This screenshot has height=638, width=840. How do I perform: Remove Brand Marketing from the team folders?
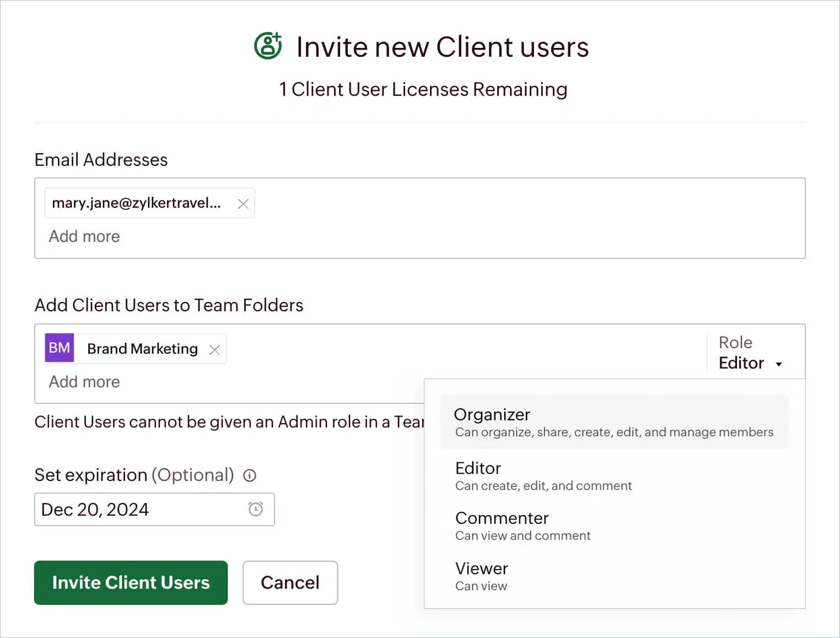pyautogui.click(x=214, y=350)
